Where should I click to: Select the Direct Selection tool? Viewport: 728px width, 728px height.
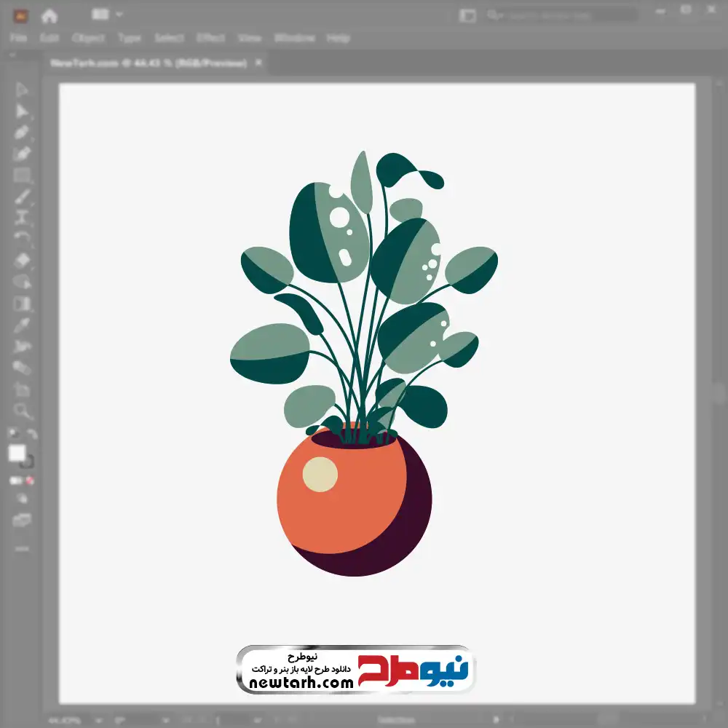tap(22, 111)
